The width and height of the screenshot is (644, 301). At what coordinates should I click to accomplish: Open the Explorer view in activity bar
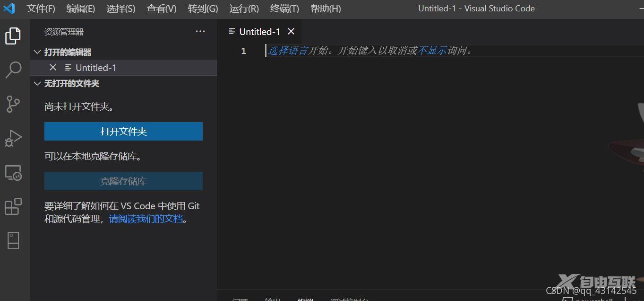point(13,36)
